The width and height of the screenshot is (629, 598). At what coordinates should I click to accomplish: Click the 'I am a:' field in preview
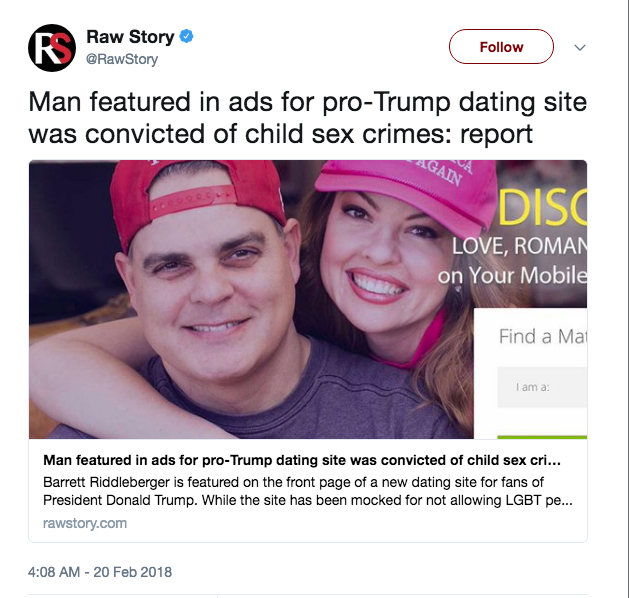pos(542,387)
